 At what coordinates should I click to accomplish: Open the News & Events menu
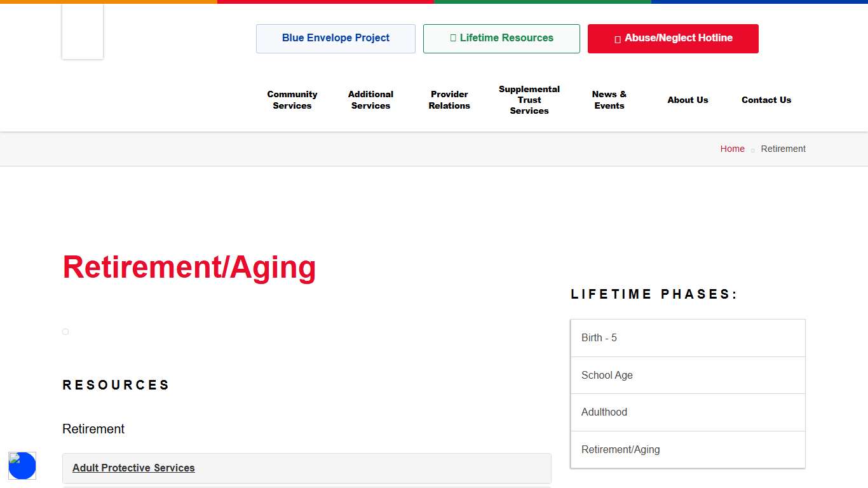coord(609,100)
